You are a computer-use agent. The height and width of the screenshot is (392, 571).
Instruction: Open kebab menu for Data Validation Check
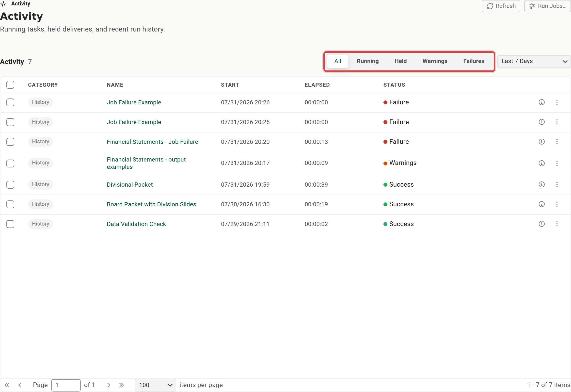pyautogui.click(x=557, y=224)
